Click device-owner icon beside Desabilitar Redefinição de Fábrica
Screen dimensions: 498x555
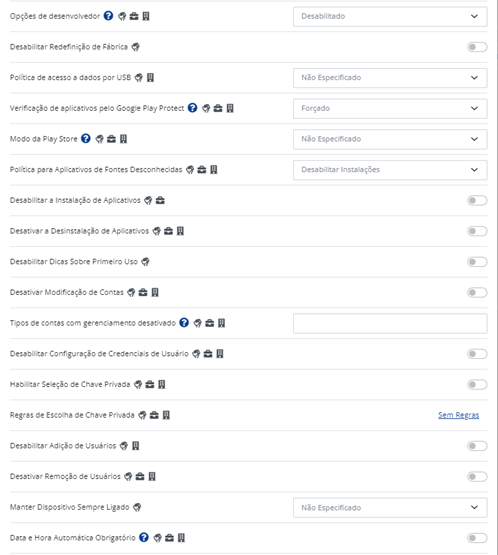click(x=136, y=47)
